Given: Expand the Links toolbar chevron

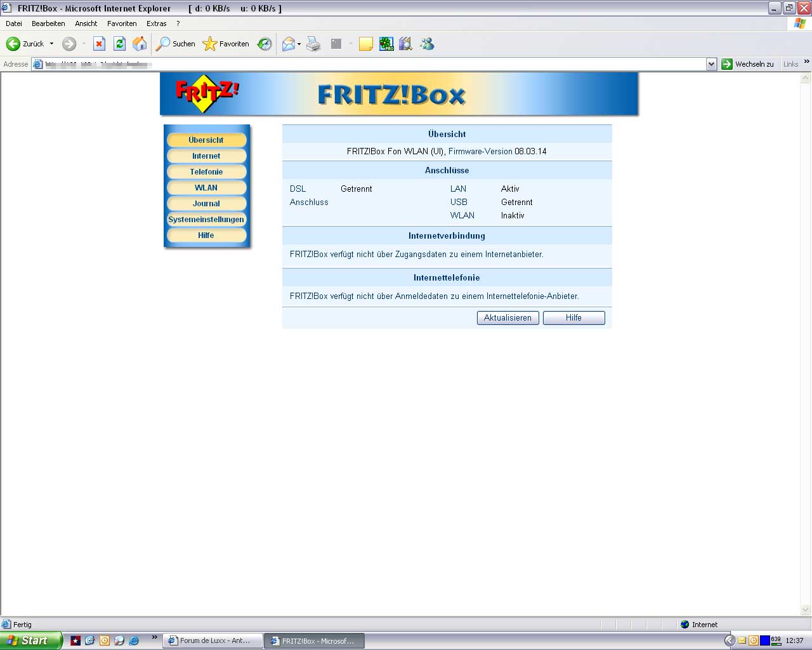Looking at the screenshot, I should coord(806,62).
